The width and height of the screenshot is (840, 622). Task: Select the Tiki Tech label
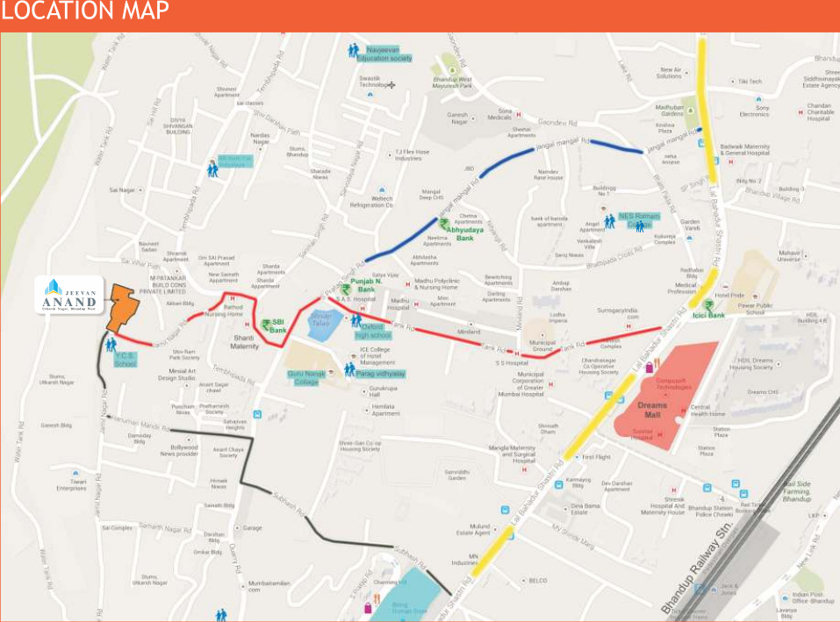pyautogui.click(x=750, y=82)
